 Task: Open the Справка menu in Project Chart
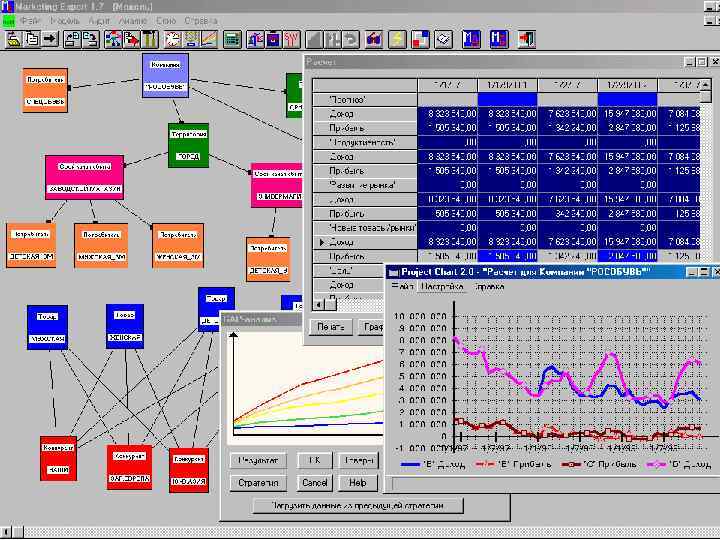[489, 287]
